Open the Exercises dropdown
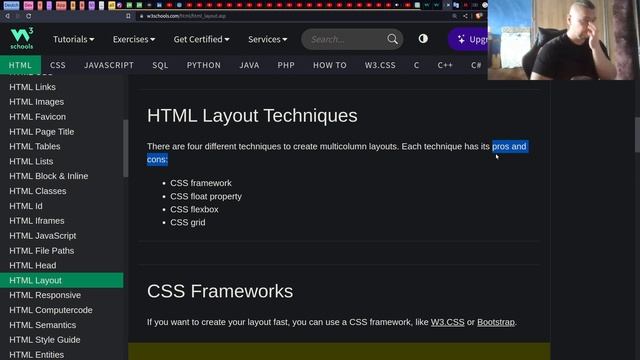The width and height of the screenshot is (640, 360). 134,39
